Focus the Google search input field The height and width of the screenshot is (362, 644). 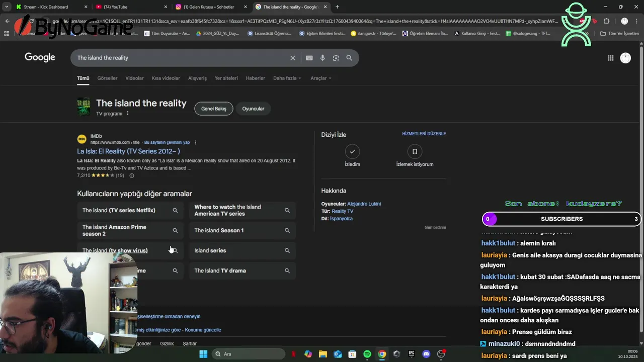point(181,58)
